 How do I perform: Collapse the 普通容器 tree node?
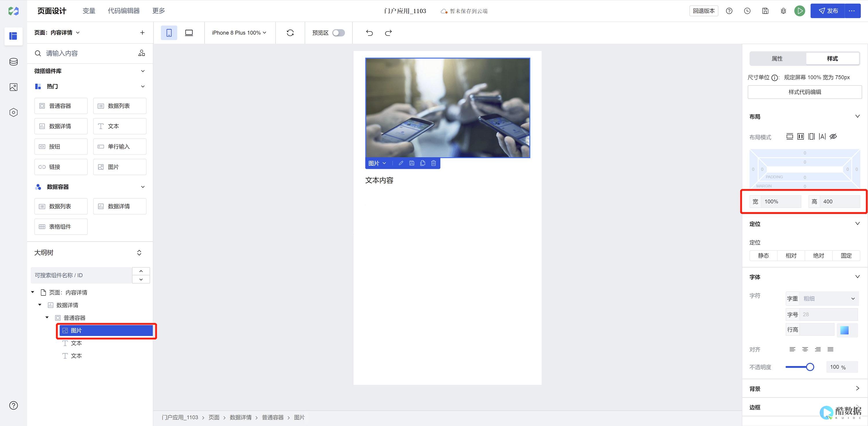pyautogui.click(x=47, y=317)
